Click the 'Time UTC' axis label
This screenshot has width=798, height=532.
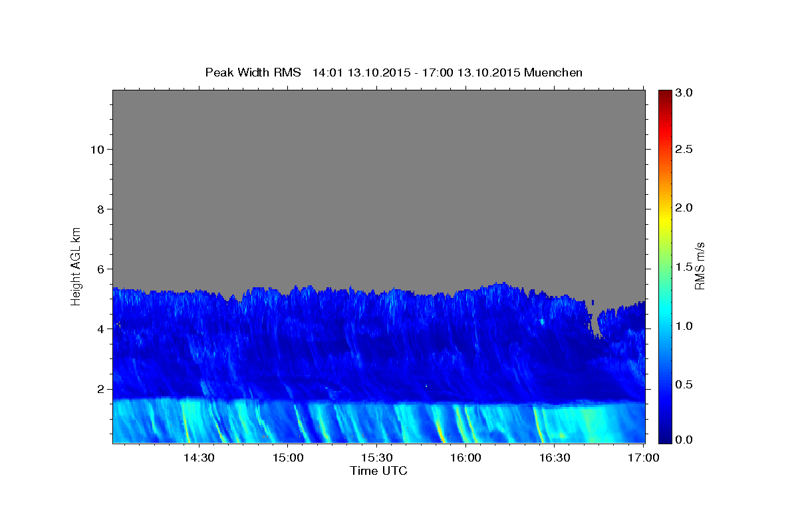[378, 471]
